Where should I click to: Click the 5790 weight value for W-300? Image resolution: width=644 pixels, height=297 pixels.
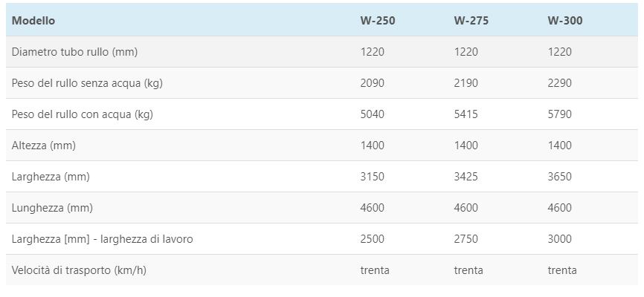(559, 114)
